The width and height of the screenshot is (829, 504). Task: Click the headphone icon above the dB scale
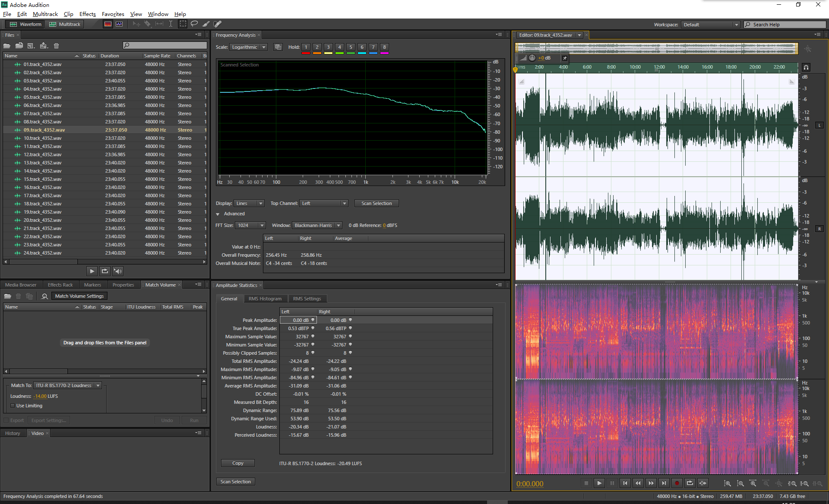pos(806,67)
